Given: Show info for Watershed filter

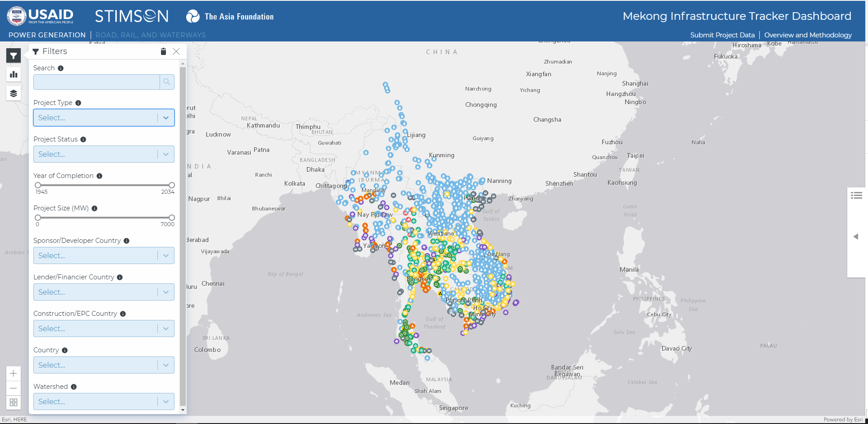Looking at the screenshot, I should 73,387.
